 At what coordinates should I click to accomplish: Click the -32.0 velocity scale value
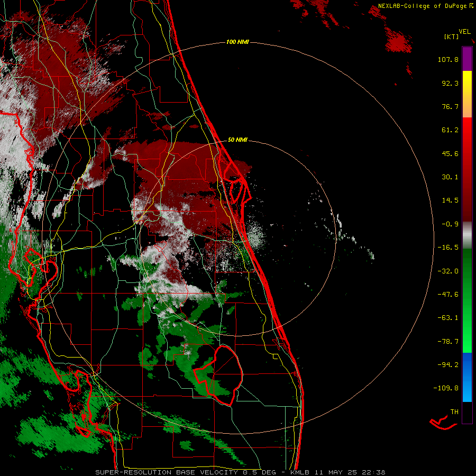[448, 271]
